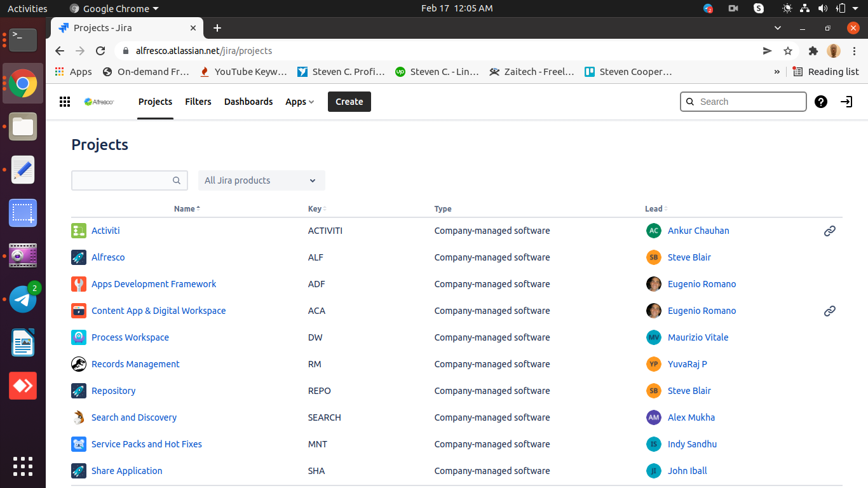Sort projects by Name column header
Viewport: 868px width, 488px height.
pyautogui.click(x=187, y=208)
